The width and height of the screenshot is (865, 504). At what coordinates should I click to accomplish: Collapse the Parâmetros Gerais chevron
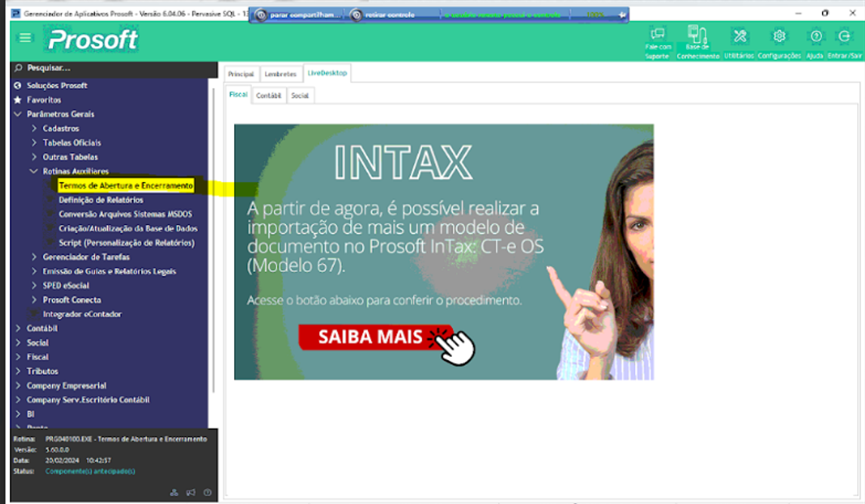coord(17,114)
